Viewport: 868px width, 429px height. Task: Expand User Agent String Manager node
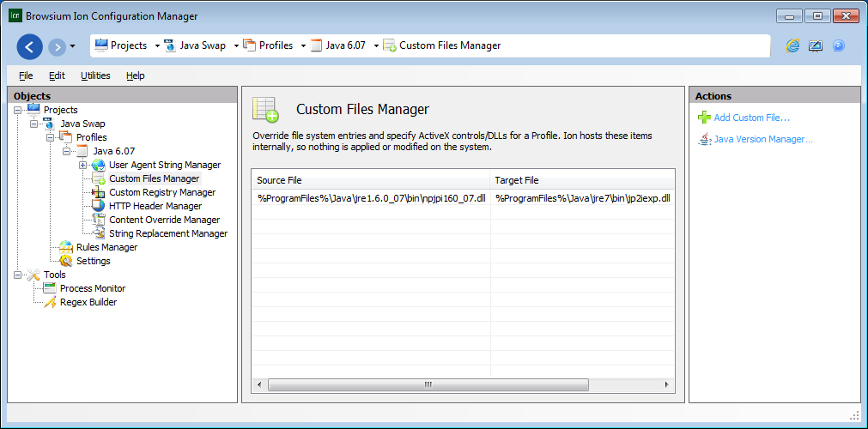point(83,165)
